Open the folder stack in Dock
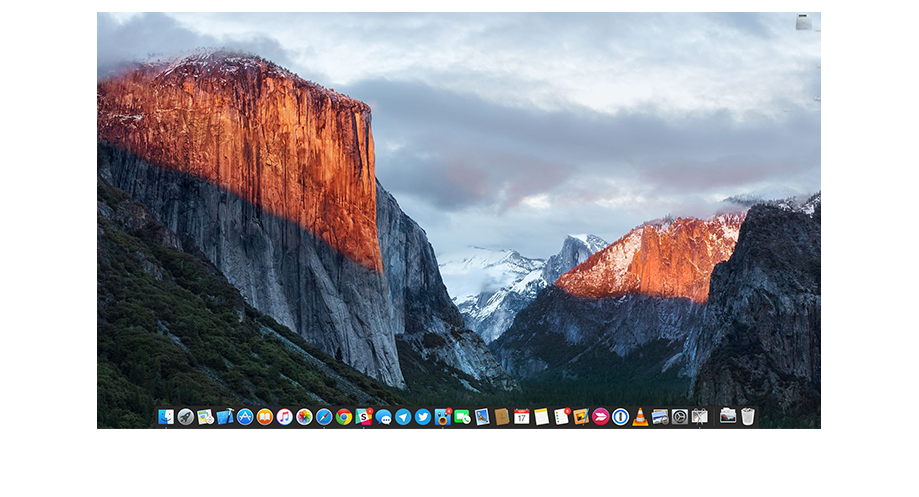 pyautogui.click(x=728, y=416)
